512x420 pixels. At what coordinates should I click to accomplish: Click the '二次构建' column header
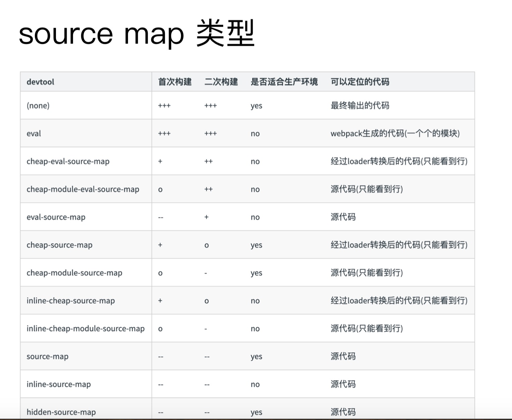pos(221,82)
